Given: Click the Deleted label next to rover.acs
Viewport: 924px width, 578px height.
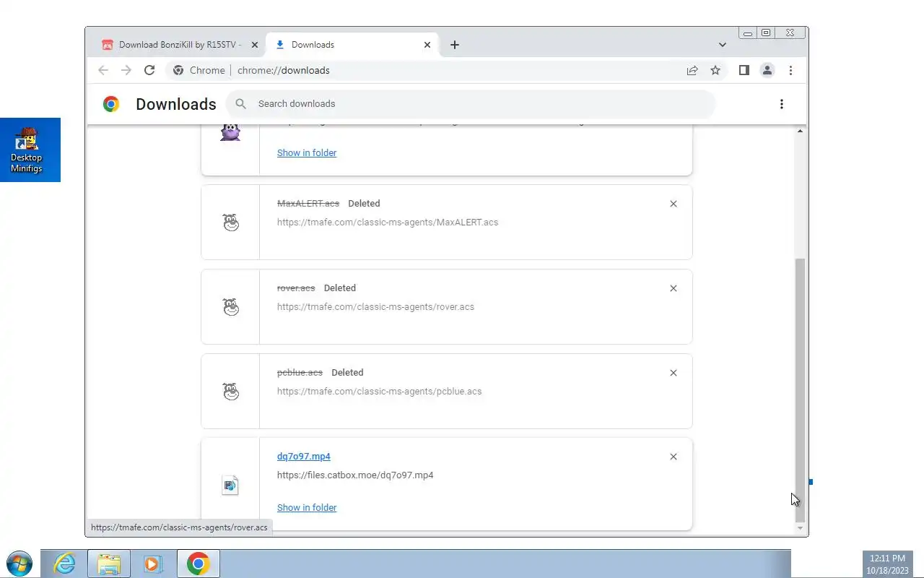Looking at the screenshot, I should coord(340,288).
